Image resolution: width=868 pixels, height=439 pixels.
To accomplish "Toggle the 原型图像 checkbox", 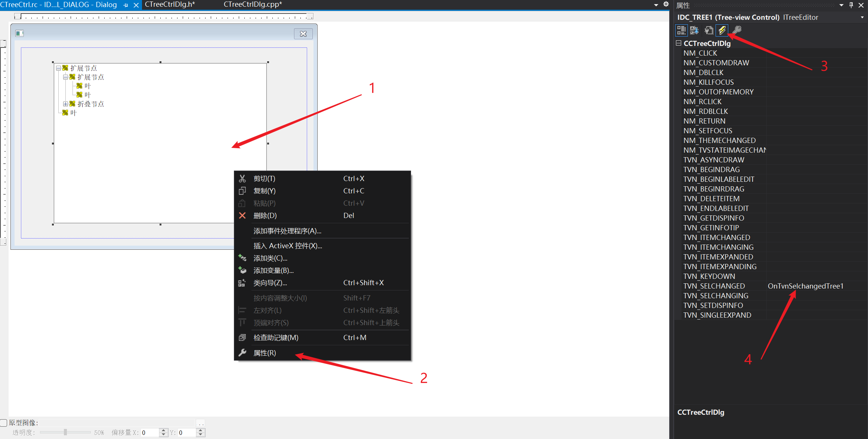I will (x=4, y=423).
